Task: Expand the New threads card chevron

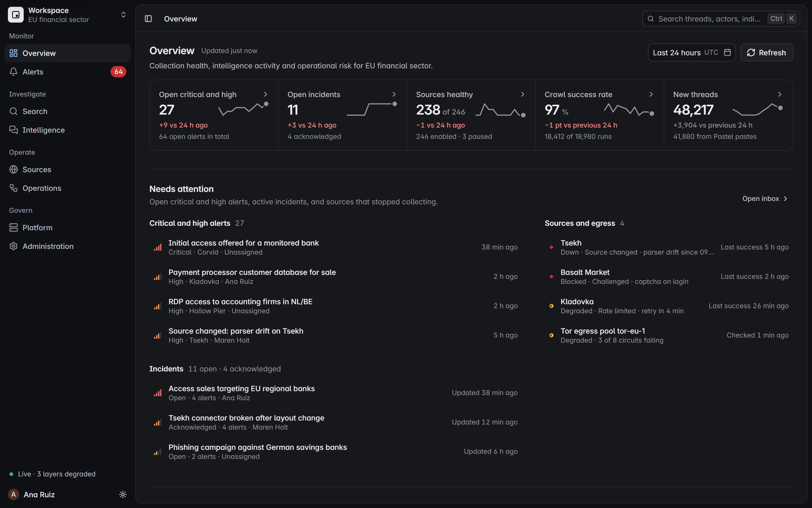Action: (780, 95)
